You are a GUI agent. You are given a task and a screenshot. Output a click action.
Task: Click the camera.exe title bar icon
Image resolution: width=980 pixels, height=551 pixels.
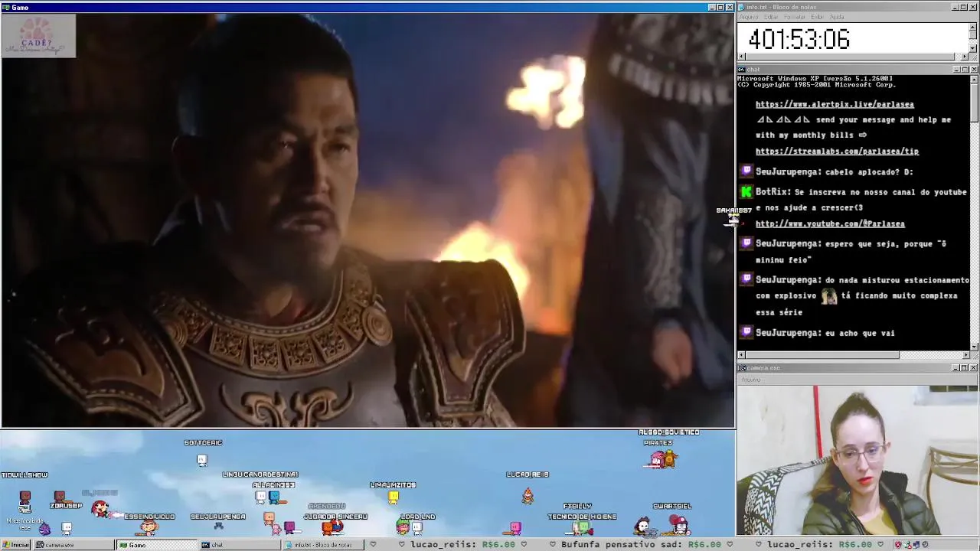coord(742,368)
